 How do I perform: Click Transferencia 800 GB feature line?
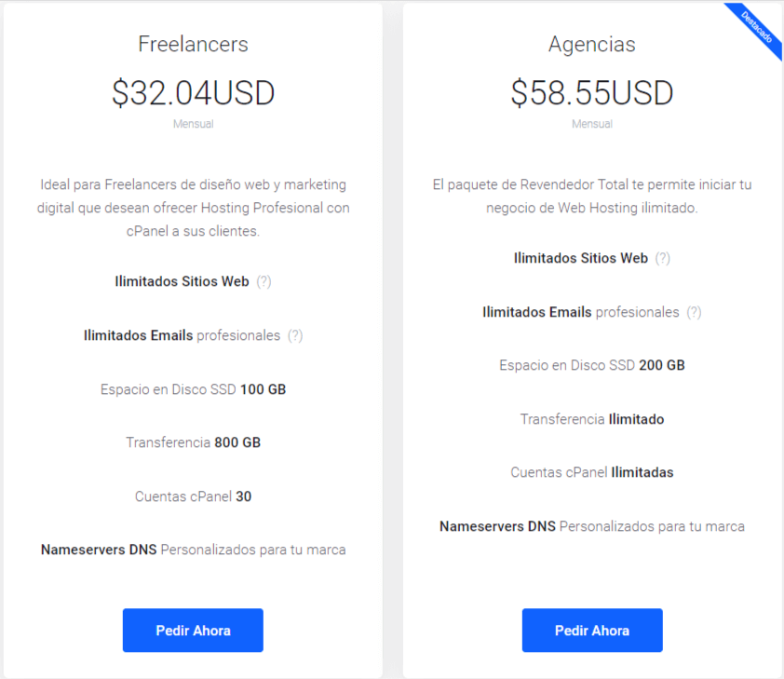click(193, 442)
